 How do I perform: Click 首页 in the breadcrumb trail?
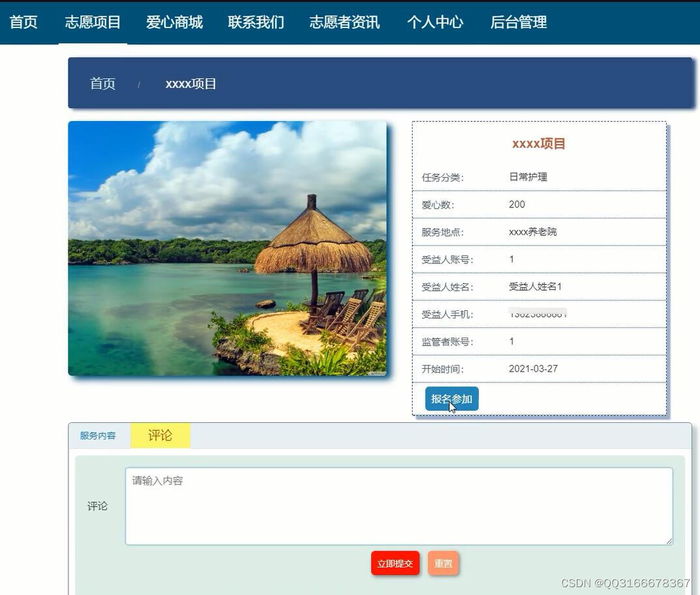(x=102, y=83)
